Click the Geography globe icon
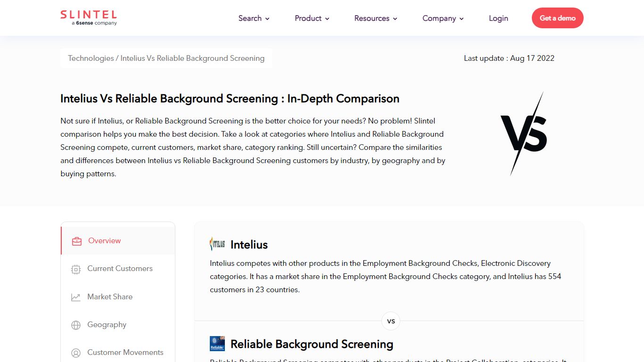The image size is (644, 362). point(76,325)
